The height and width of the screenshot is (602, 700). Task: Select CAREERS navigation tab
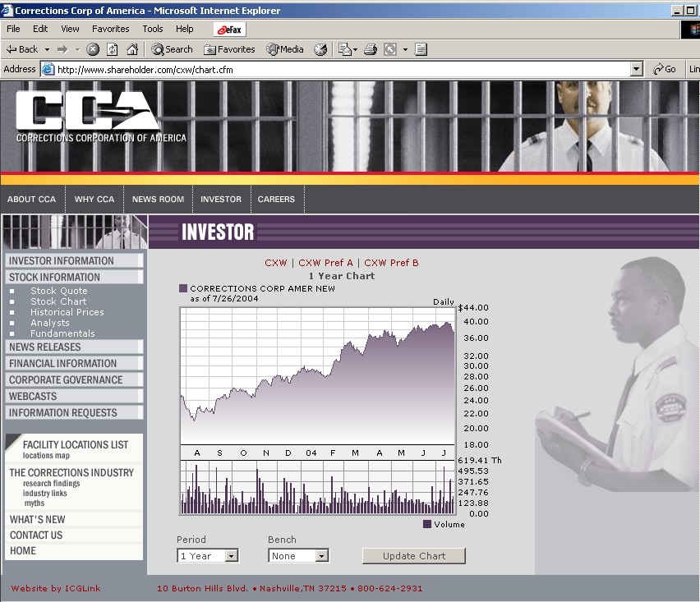point(276,199)
